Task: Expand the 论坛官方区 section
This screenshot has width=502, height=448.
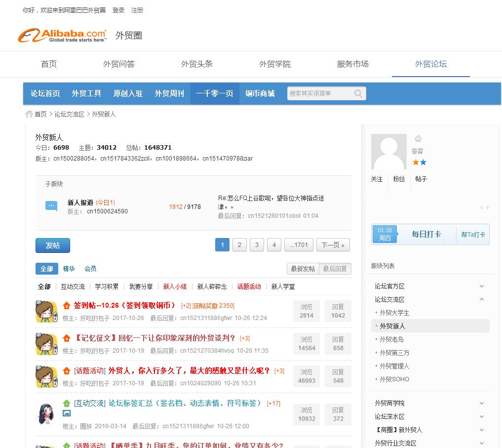Action: 481,286
